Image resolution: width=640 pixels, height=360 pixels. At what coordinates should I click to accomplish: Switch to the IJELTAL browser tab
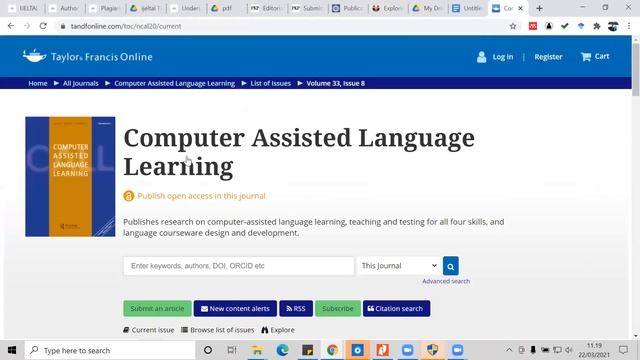click(x=25, y=8)
